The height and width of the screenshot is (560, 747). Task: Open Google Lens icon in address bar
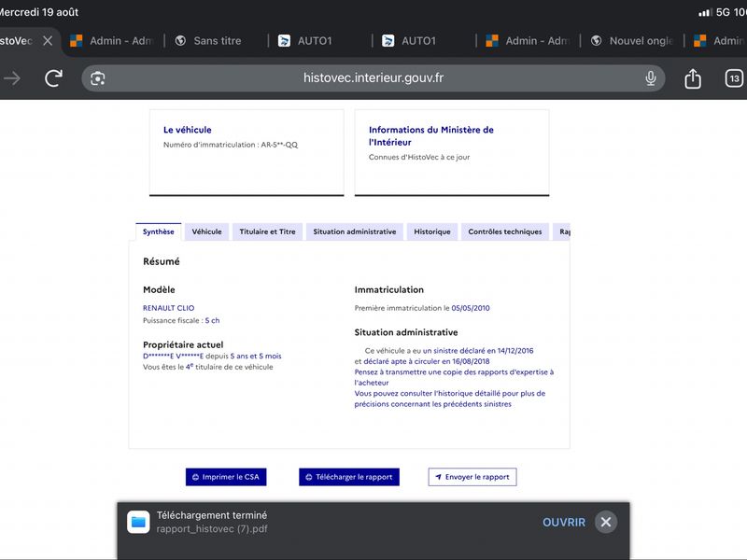tap(98, 78)
